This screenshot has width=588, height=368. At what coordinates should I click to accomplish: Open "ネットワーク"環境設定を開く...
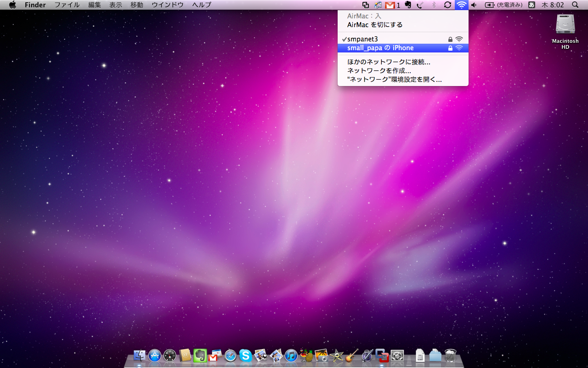(x=403, y=80)
